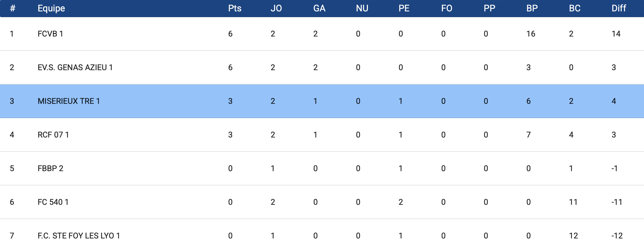Open the RCF 07 1 team
This screenshot has width=644, height=251.
point(53,135)
